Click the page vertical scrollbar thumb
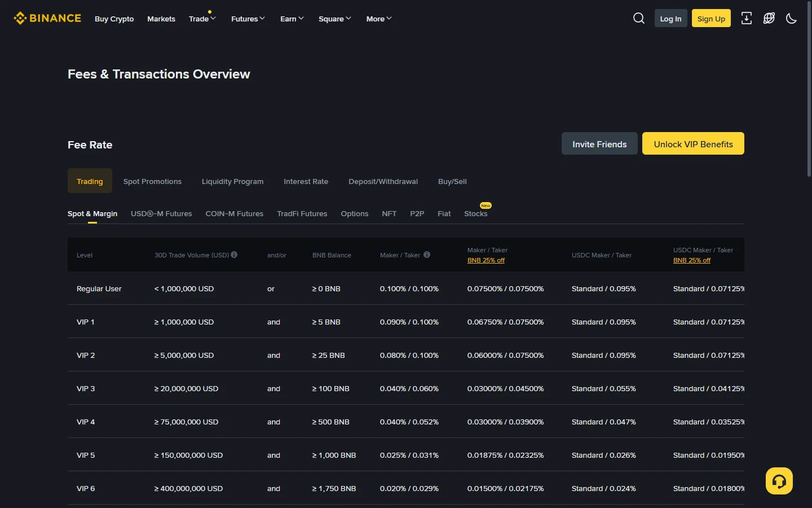Viewport: 812px width, 508px height. click(809, 90)
